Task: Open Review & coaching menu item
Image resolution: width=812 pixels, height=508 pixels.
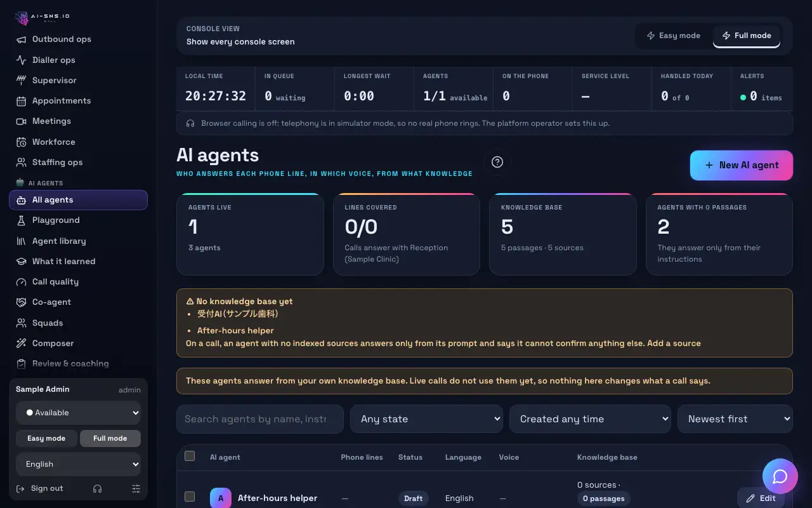Action: click(x=78, y=363)
